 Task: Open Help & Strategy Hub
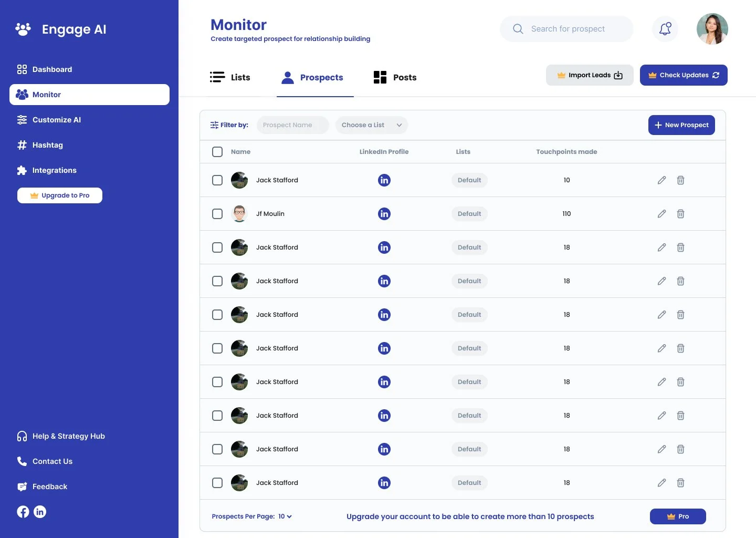coord(61,436)
